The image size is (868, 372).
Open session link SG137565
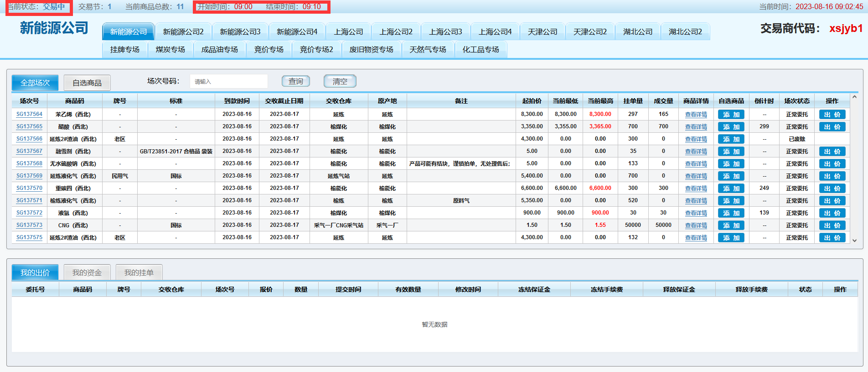pyautogui.click(x=29, y=126)
